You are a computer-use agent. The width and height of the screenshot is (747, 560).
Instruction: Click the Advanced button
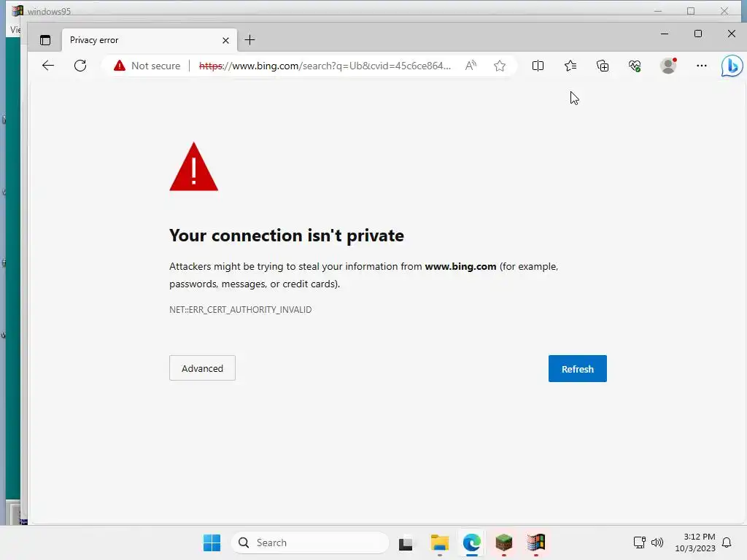click(203, 368)
